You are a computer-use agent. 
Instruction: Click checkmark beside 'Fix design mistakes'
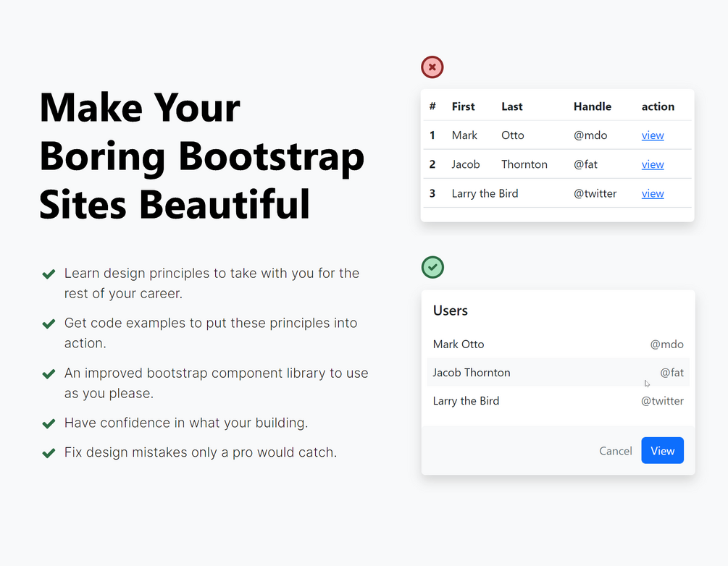(x=49, y=453)
